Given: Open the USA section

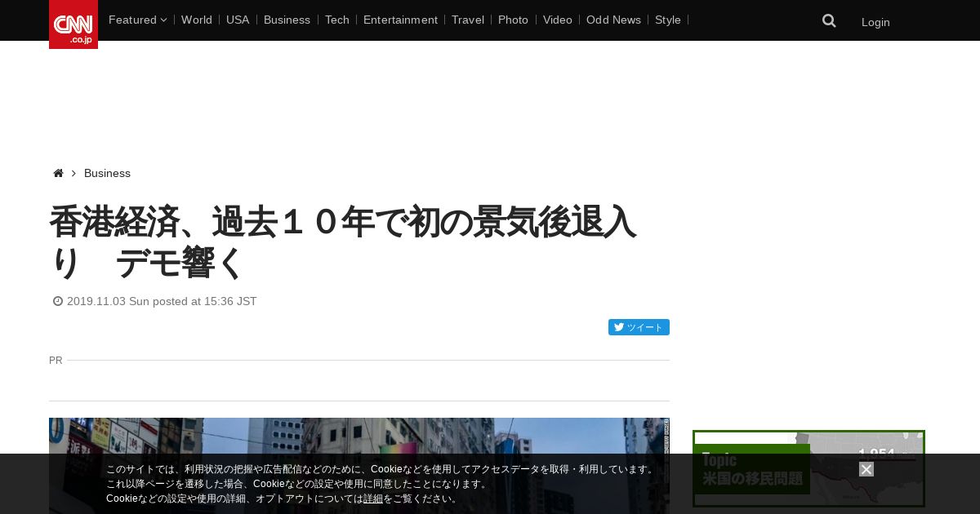Looking at the screenshot, I should [x=238, y=20].
